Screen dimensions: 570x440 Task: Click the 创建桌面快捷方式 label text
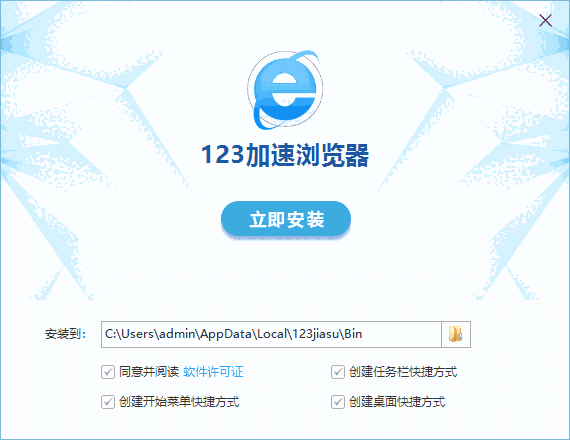pos(397,402)
